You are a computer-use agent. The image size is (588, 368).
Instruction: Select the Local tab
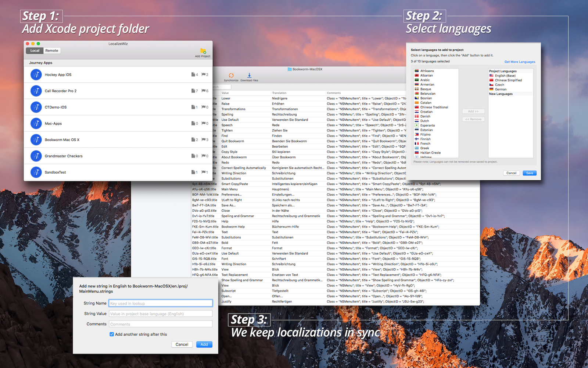(x=35, y=51)
